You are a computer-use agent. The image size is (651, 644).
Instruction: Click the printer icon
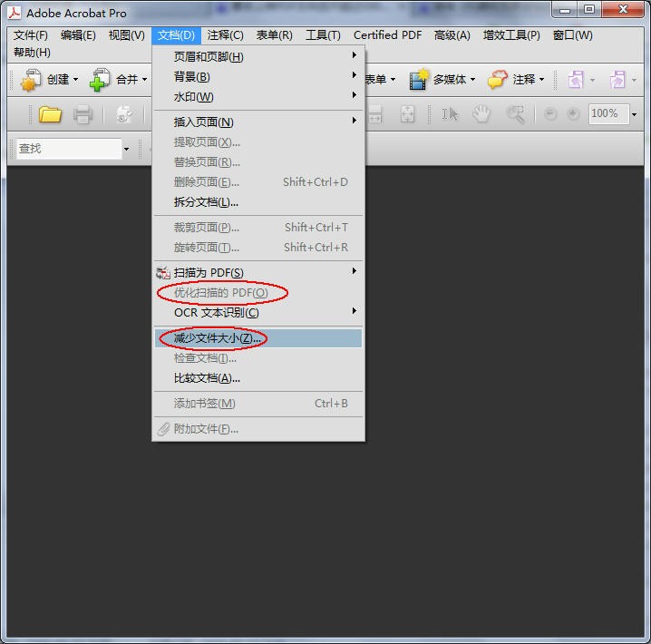point(83,114)
